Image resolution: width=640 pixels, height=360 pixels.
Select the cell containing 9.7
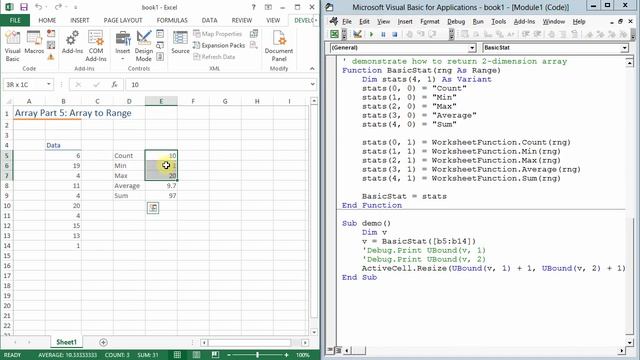click(x=161, y=186)
